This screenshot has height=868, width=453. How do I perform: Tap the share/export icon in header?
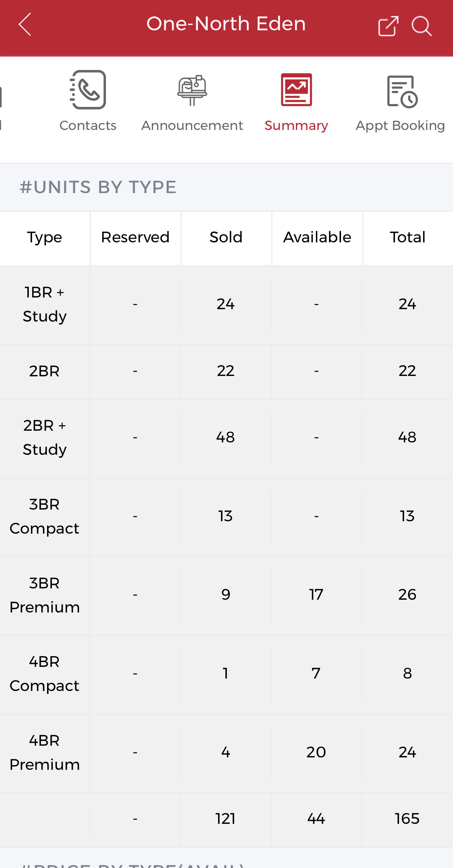[x=388, y=26]
